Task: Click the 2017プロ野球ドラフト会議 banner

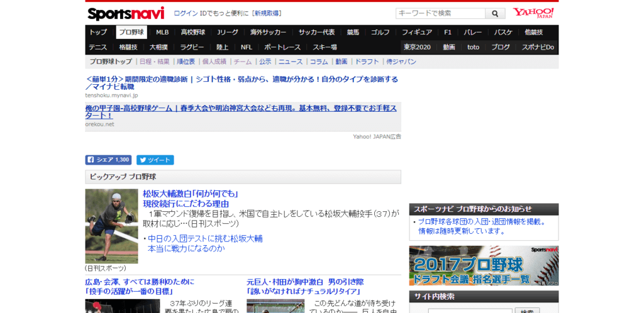Action: (x=484, y=265)
